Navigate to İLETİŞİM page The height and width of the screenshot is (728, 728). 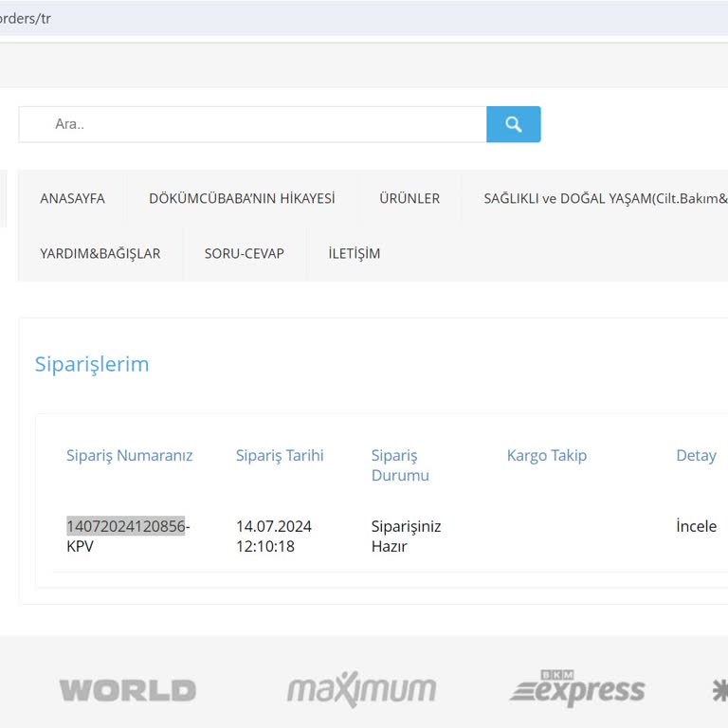point(355,253)
